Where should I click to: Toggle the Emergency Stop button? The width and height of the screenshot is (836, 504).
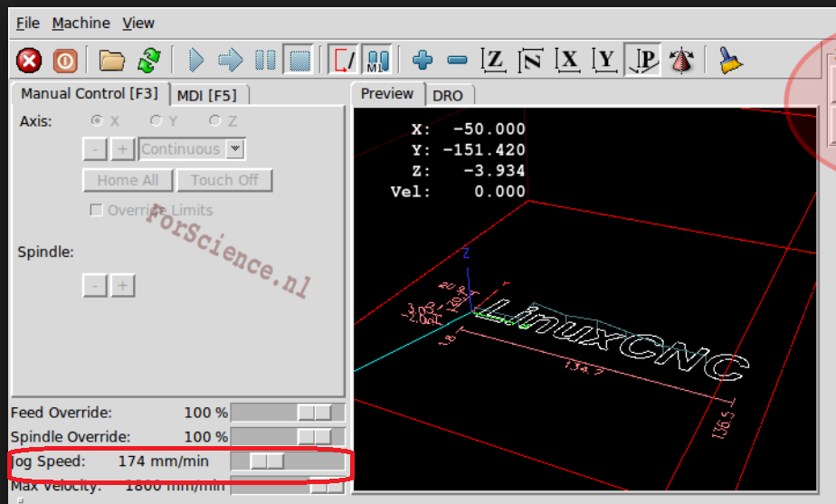point(29,61)
